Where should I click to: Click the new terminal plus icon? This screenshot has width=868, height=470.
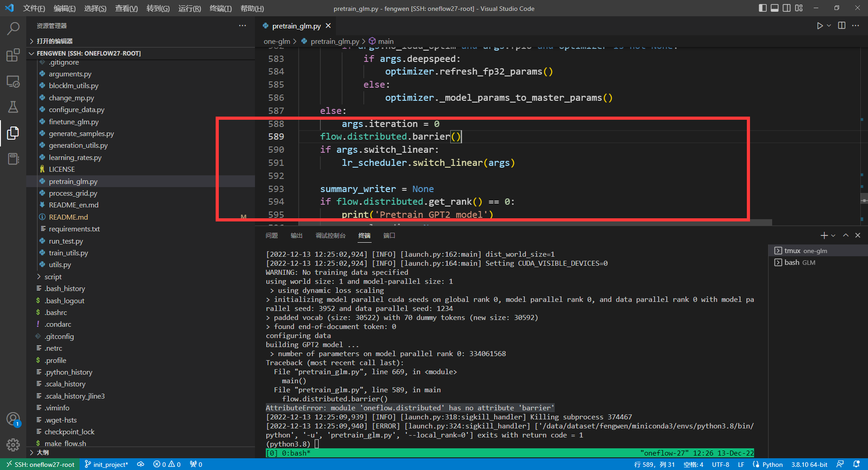point(823,235)
